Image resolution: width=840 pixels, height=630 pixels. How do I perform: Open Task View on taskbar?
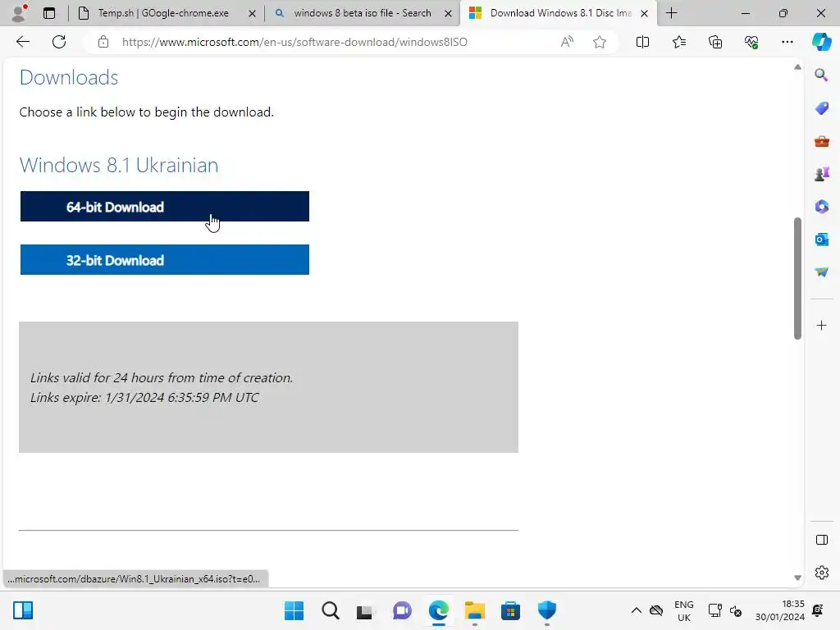point(366,610)
